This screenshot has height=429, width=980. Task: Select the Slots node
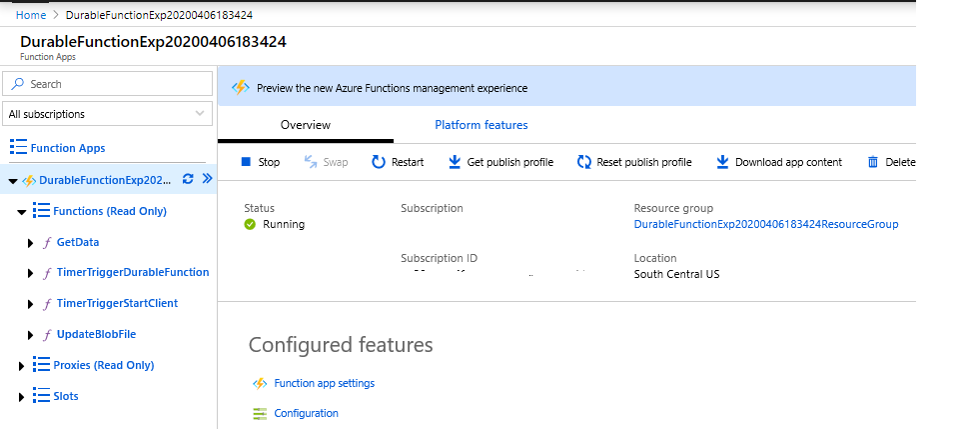pyautogui.click(x=66, y=396)
